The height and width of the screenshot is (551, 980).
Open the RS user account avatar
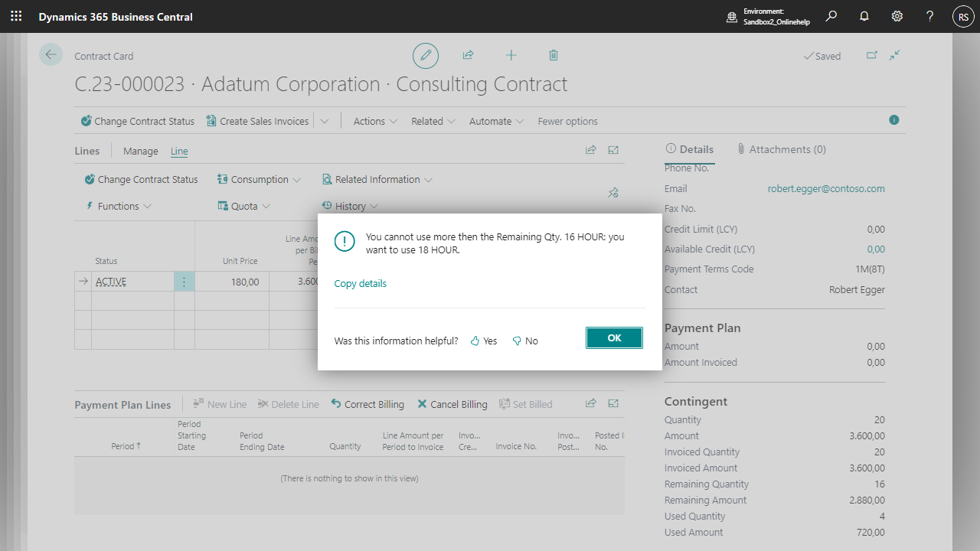(x=963, y=16)
